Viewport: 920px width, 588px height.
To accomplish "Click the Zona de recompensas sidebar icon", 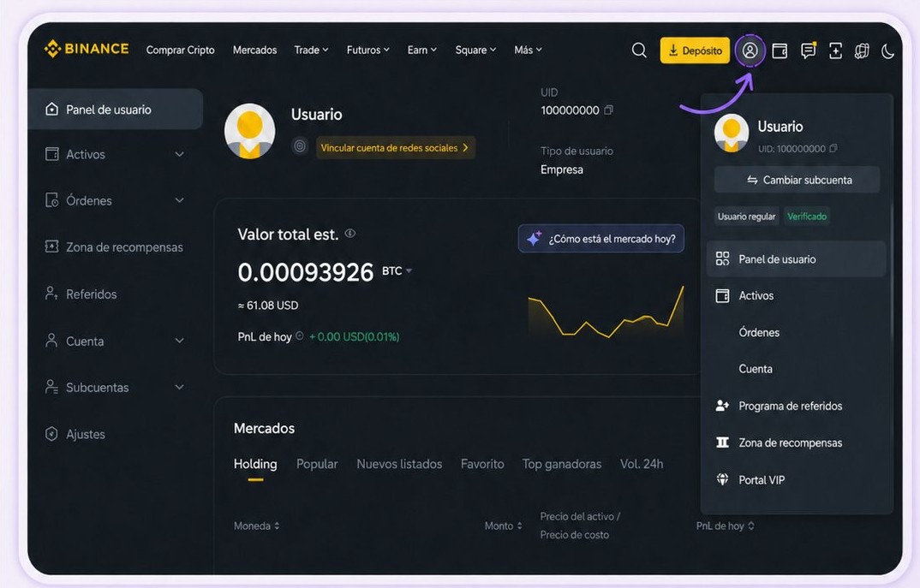I will pos(51,246).
